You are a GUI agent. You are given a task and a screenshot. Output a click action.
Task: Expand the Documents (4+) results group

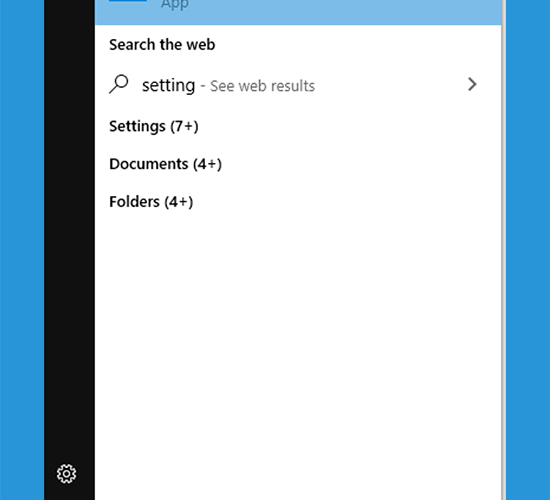pyautogui.click(x=165, y=164)
